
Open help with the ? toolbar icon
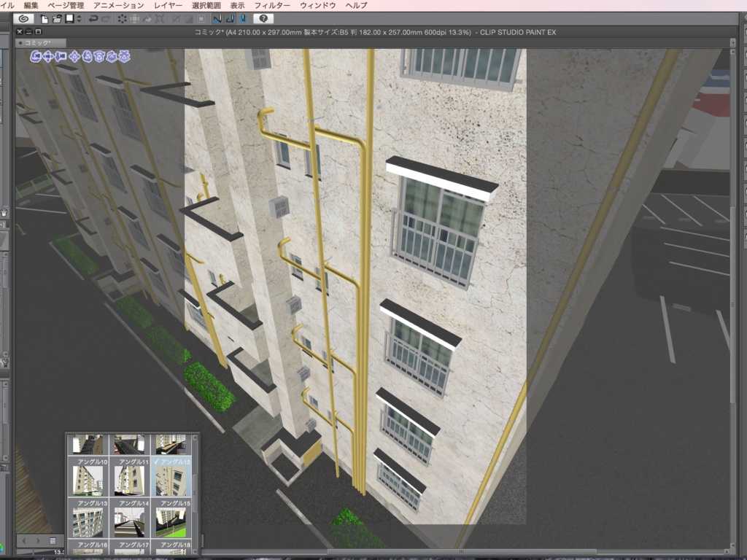point(263,20)
